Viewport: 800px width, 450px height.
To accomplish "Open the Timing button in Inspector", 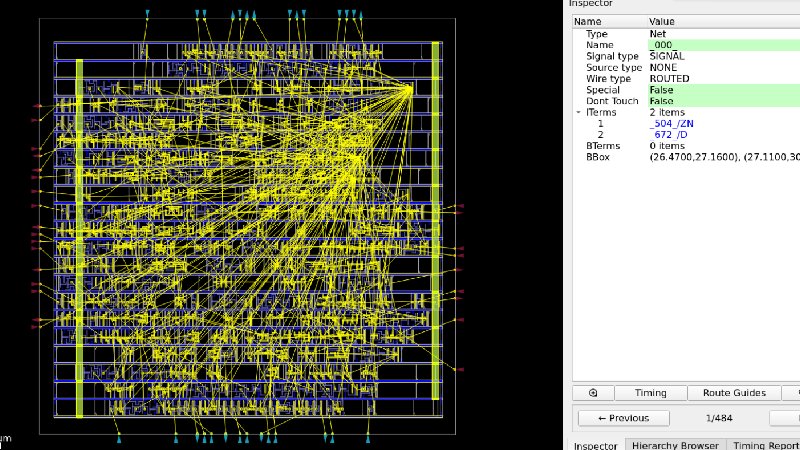I will tap(651, 393).
